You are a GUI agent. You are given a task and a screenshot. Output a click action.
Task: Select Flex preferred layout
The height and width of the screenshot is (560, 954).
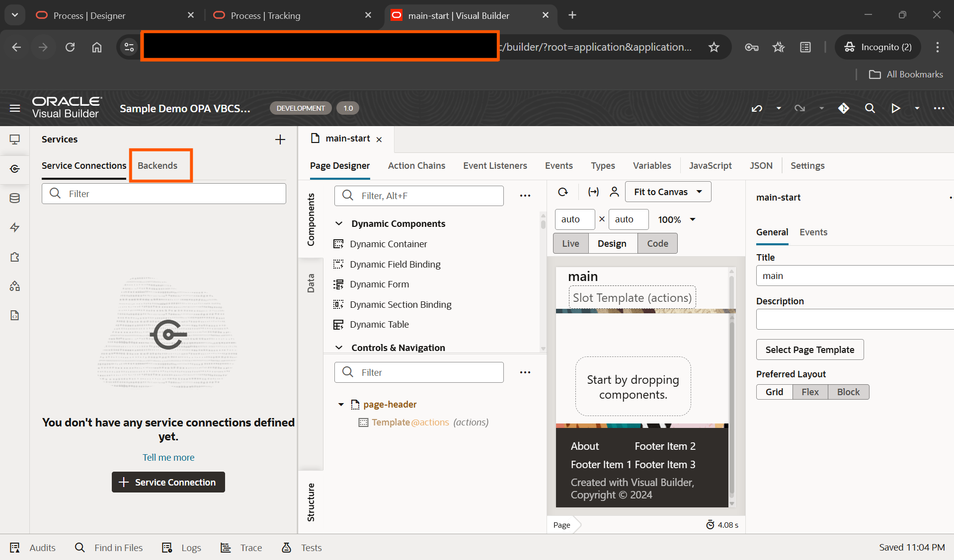pyautogui.click(x=810, y=392)
